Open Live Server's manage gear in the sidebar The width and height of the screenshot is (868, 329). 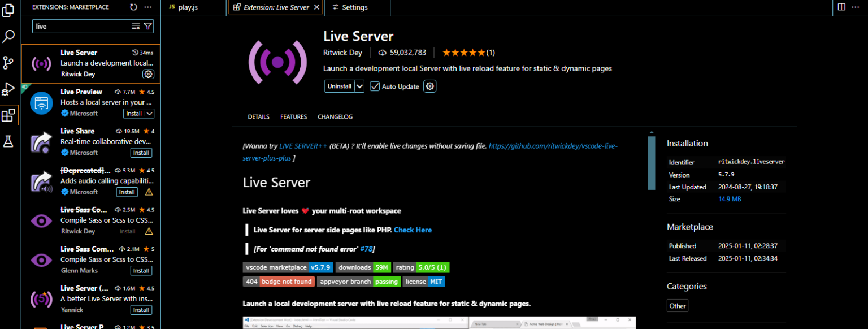[148, 74]
